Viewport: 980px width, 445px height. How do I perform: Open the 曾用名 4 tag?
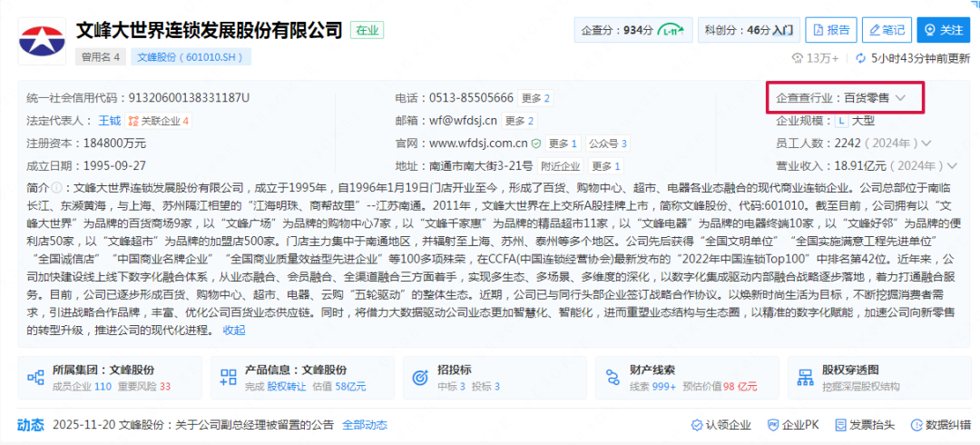101,57
